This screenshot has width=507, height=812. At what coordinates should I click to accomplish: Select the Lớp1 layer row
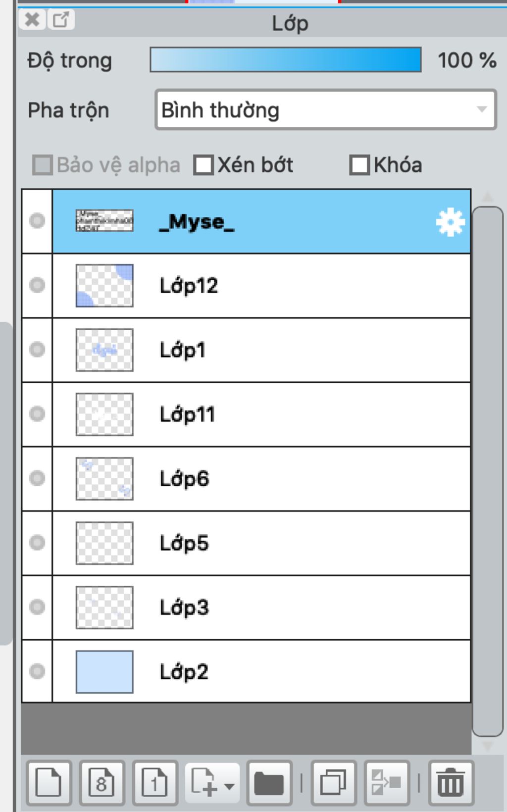click(297, 350)
